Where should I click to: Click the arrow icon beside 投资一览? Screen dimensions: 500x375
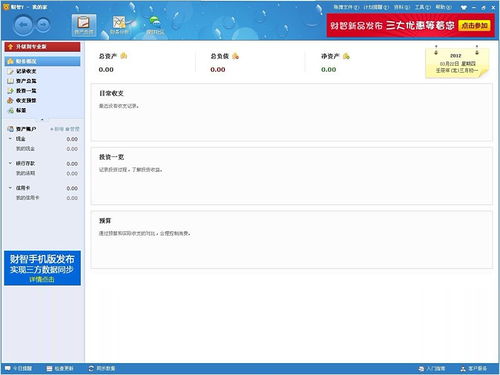[10, 91]
